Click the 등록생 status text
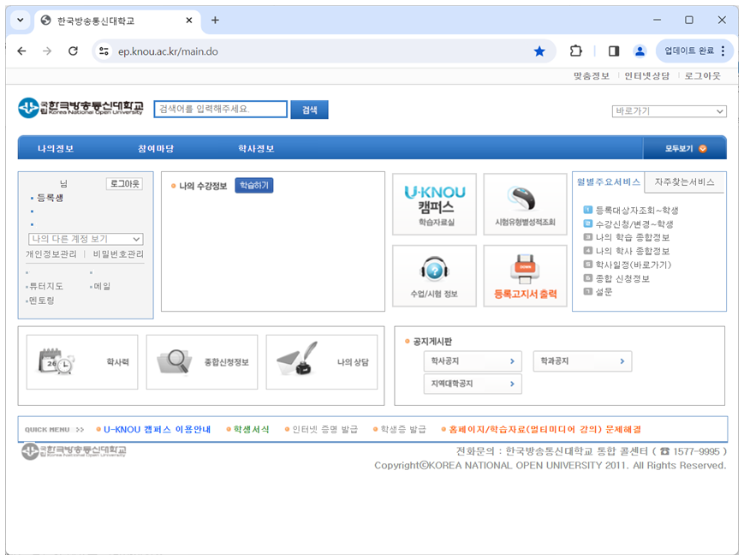 (51, 198)
